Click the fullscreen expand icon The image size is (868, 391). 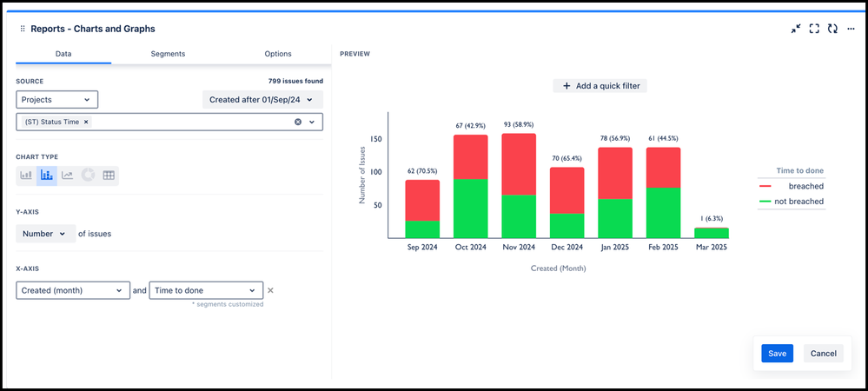(814, 29)
